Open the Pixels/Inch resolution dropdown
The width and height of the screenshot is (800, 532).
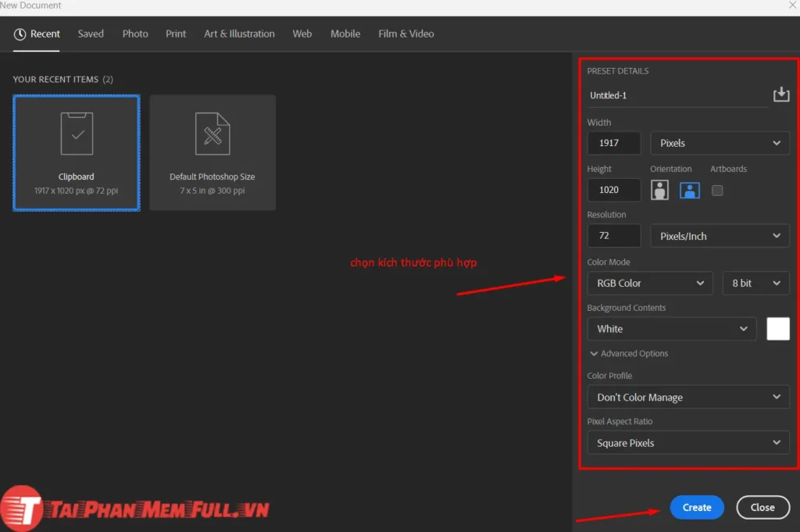click(x=719, y=235)
